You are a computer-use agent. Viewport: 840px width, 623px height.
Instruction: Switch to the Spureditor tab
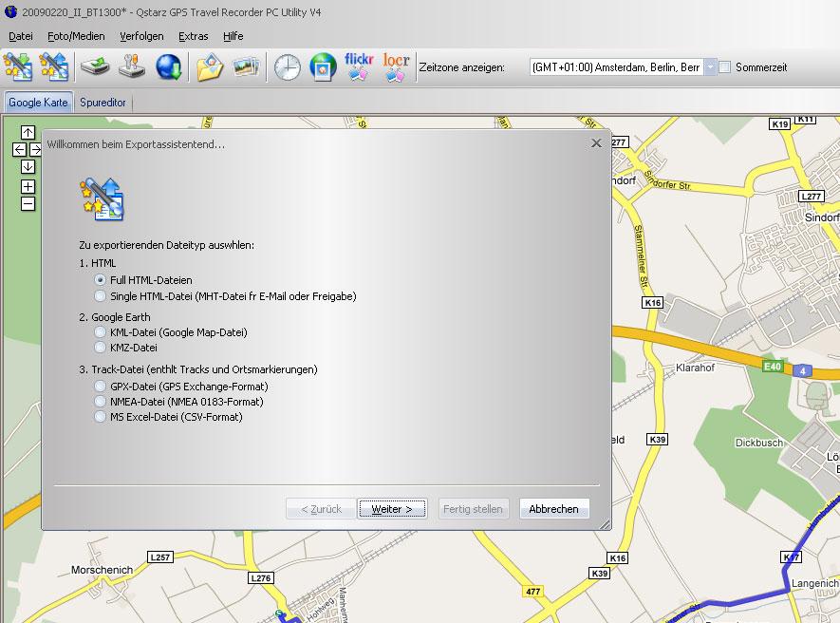coord(104,103)
